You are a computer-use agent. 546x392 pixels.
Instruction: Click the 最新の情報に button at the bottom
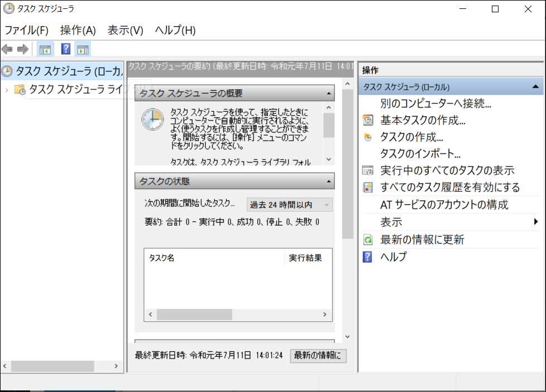(318, 355)
